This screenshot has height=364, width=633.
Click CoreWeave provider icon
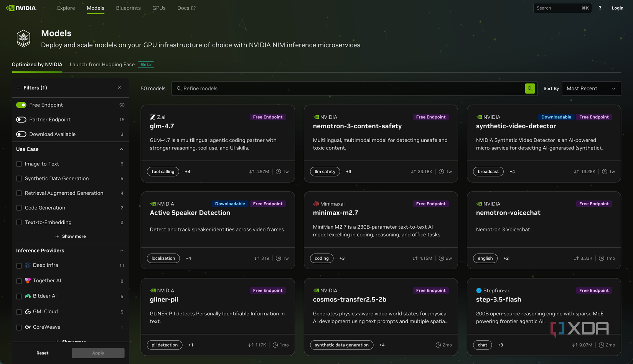tap(28, 327)
